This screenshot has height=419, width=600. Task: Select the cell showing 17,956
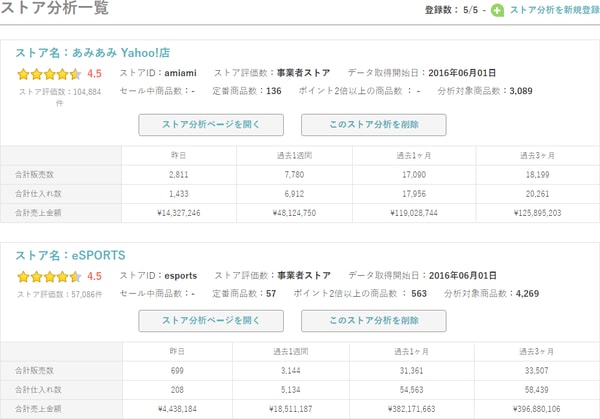(414, 194)
